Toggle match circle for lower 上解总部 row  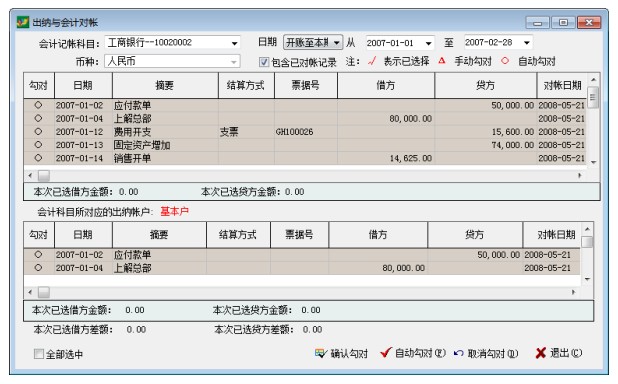(x=38, y=267)
